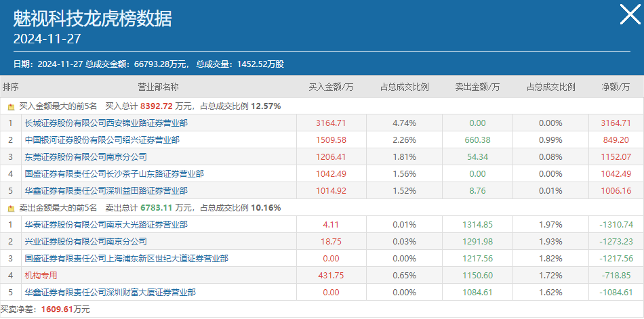Click the 机构专用 row name
Viewport: 644px width, 319px height.
(41, 276)
